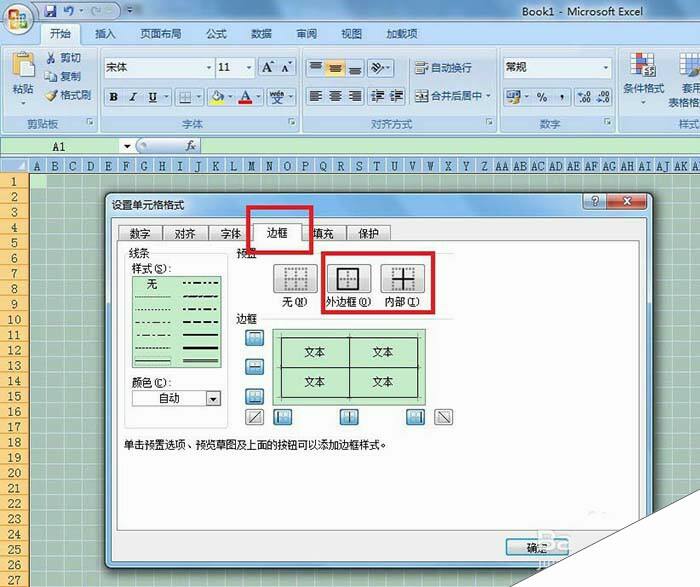Apply comma style number format
Screen dimensions: 700x587
click(562, 97)
